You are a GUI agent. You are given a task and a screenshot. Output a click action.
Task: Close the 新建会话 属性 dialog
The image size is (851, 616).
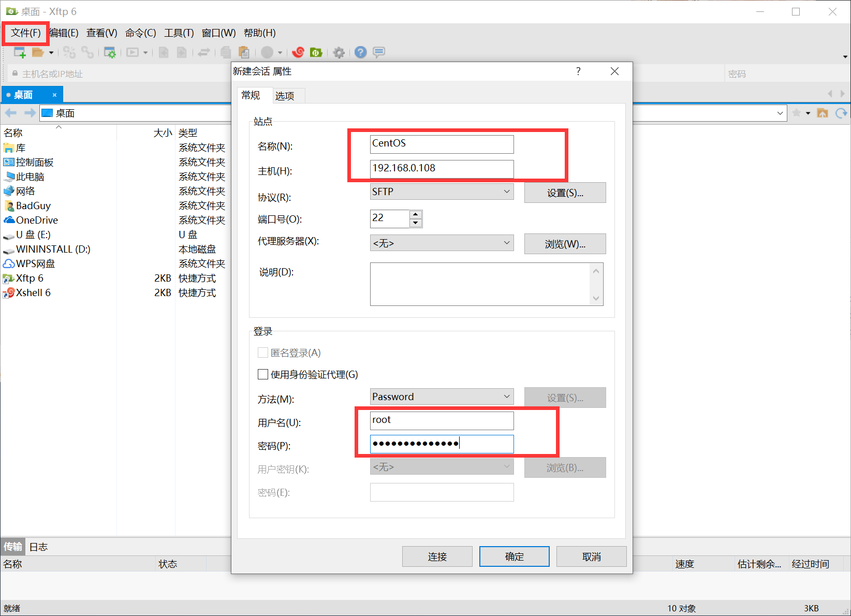(x=614, y=71)
